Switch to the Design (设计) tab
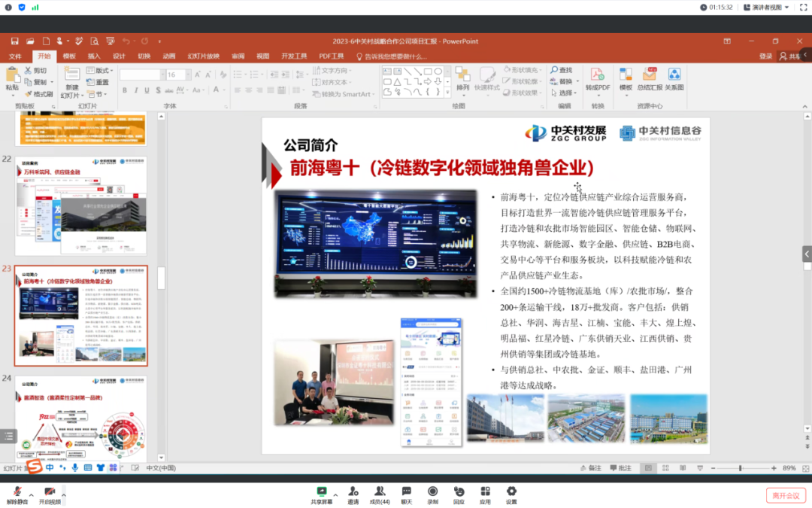This screenshot has width=812, height=508. (x=119, y=56)
